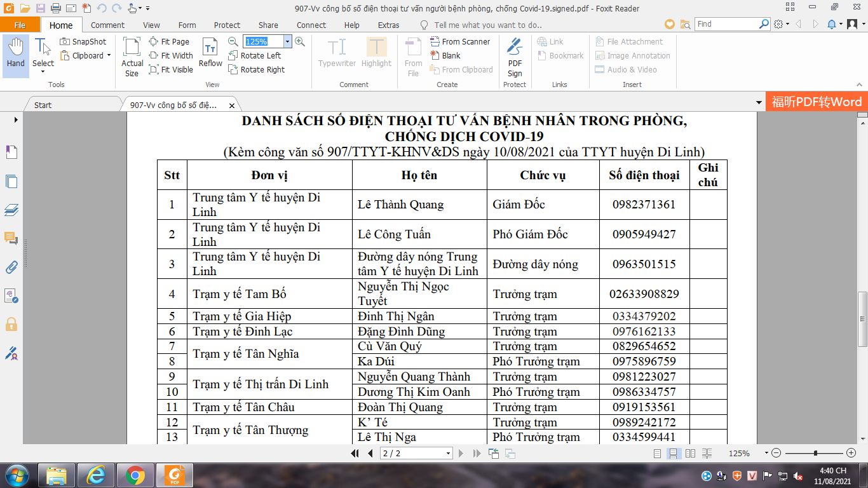Switch to the Protect ribbon tab

coord(227,25)
